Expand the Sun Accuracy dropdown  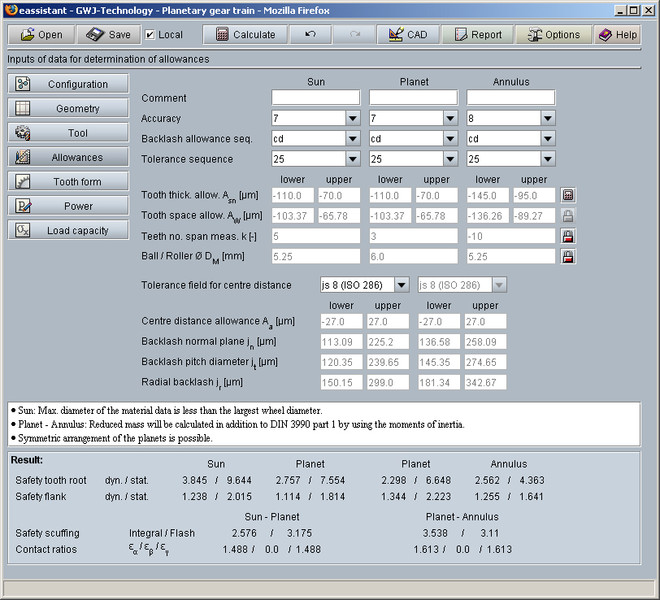click(352, 118)
